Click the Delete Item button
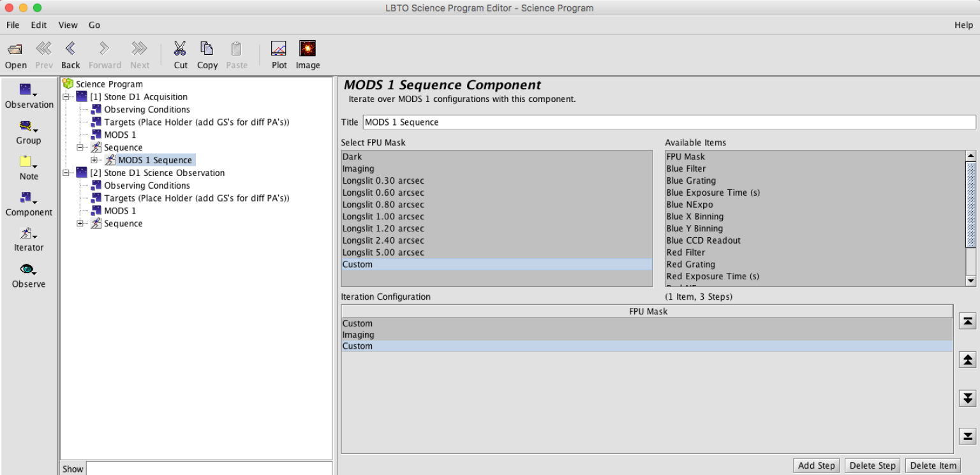Screen dimensions: 980x475 (933, 465)
